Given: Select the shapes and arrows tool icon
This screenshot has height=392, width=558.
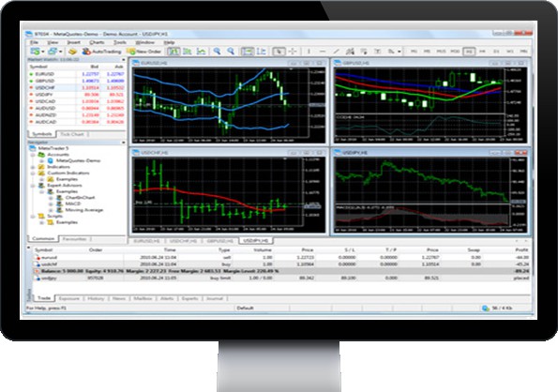Looking at the screenshot, I should (x=391, y=52).
